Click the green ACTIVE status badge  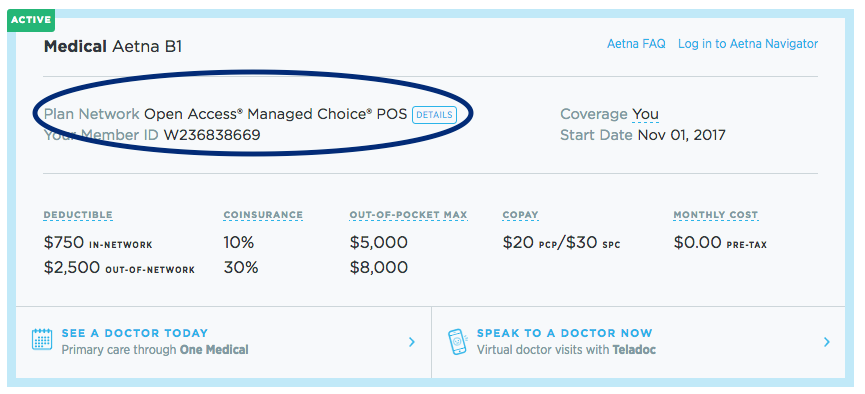click(31, 20)
